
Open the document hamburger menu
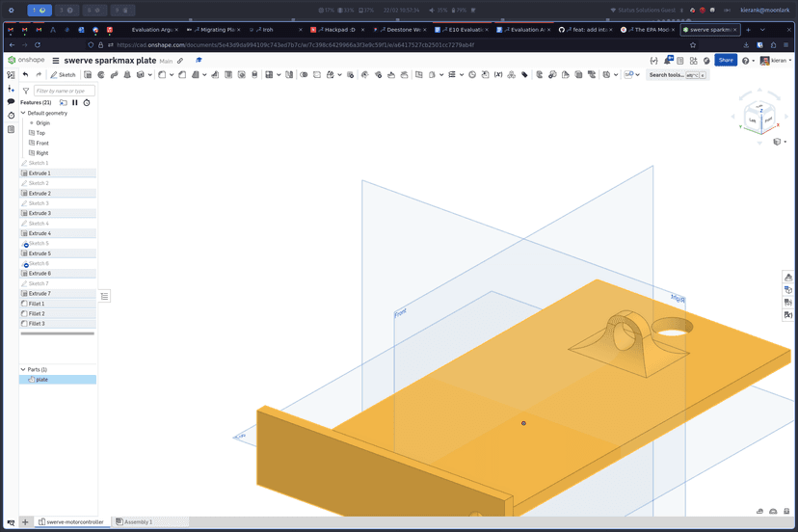(56, 61)
